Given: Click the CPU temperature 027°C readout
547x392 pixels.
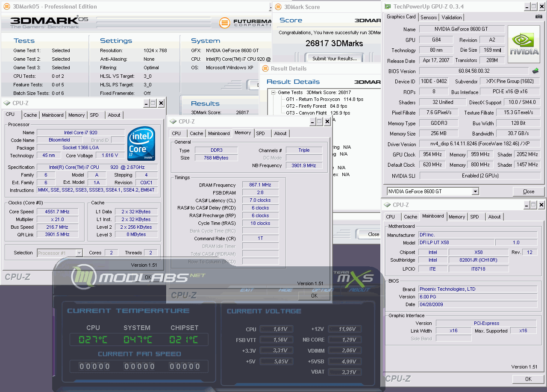Looking at the screenshot, I should coord(93,340).
